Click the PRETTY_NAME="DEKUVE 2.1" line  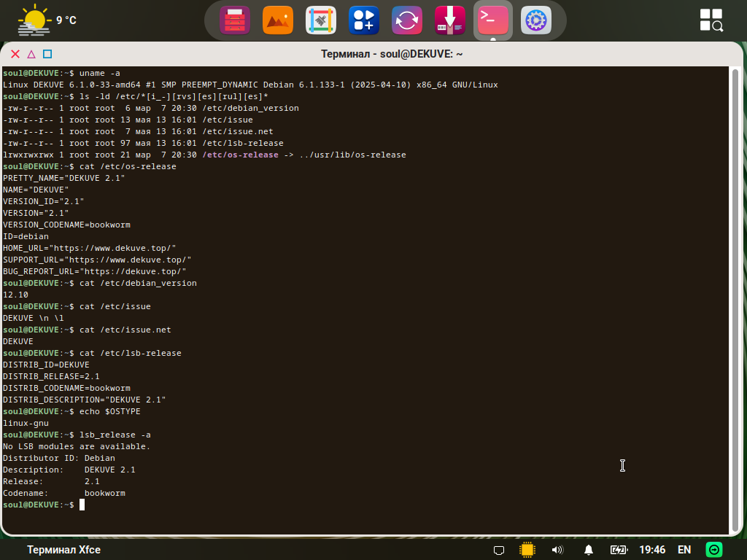(64, 178)
